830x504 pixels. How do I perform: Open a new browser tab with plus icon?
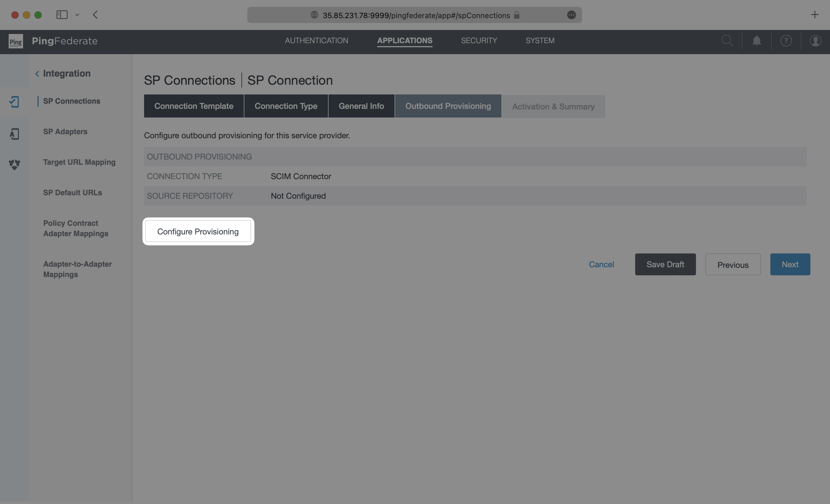tap(814, 14)
